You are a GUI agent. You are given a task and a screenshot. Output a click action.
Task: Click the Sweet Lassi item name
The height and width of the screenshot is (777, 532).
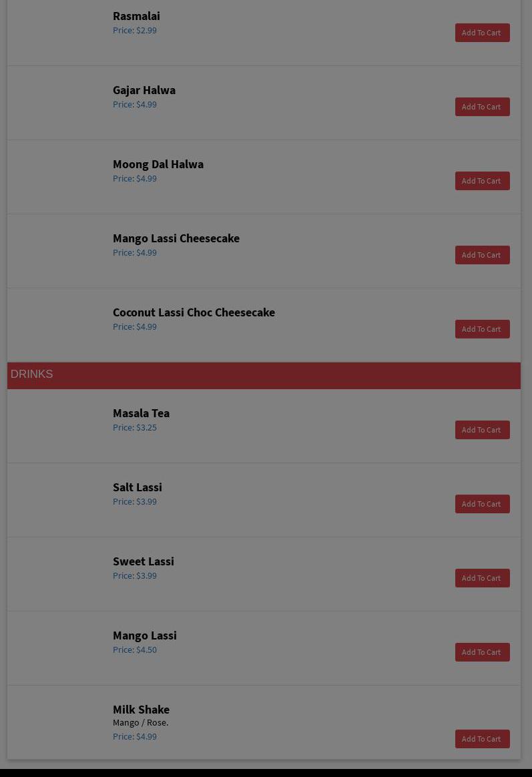[144, 561]
